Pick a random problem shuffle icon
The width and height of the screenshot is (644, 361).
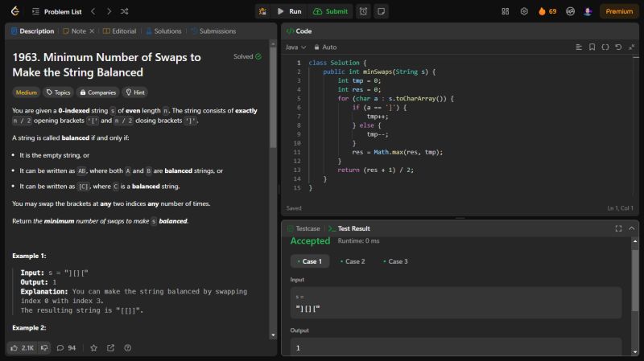125,11
